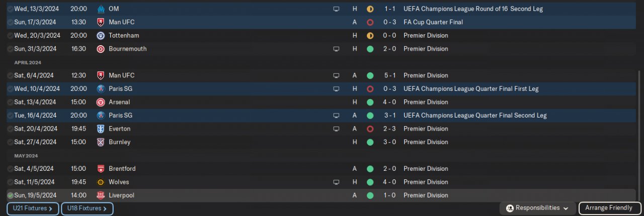This screenshot has width=644, height=216.
Task: Click the TV icon on the Everton fixture
Action: (336, 129)
